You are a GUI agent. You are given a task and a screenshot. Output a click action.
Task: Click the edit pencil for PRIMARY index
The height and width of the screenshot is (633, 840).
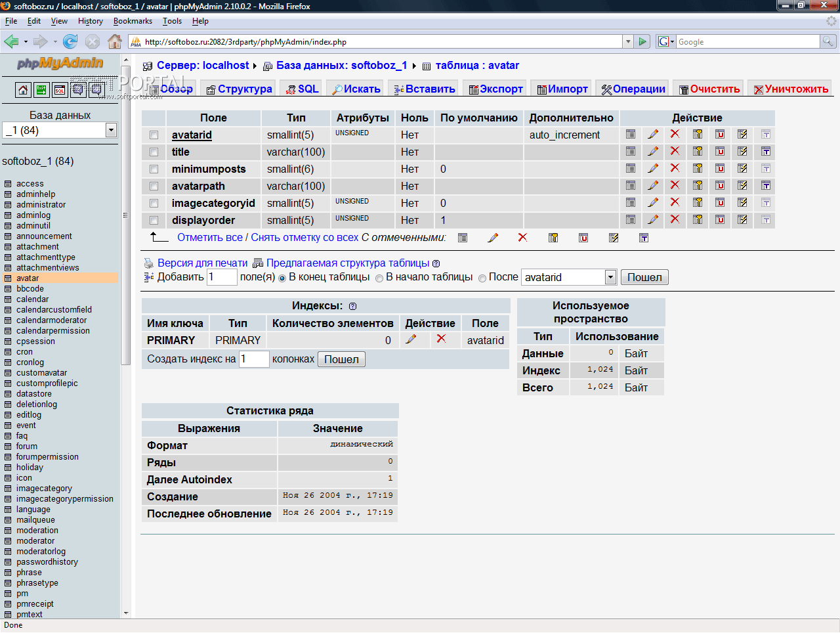tap(411, 339)
